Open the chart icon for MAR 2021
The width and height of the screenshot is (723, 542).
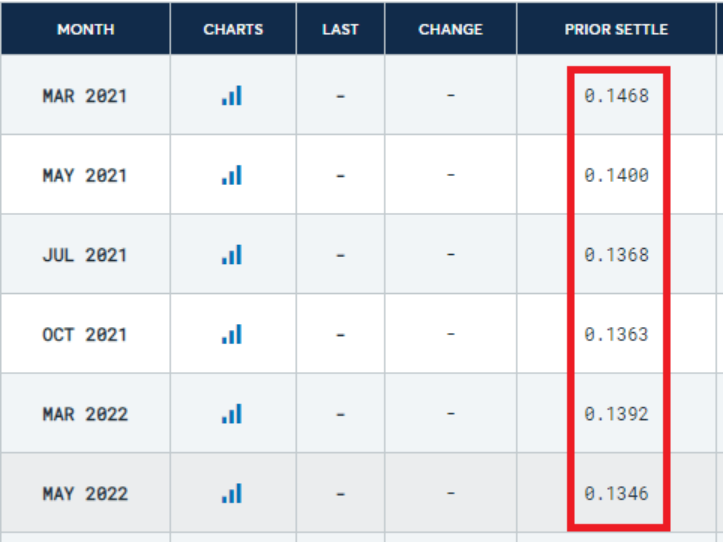coord(232,96)
